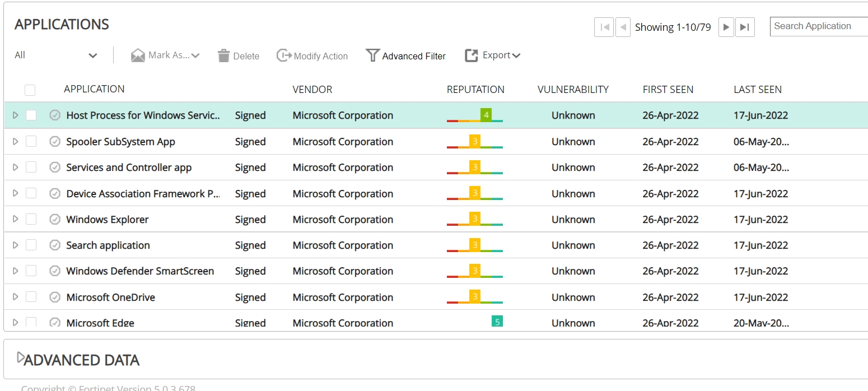Jump to the last page arrow
The image size is (868, 391).
(744, 27)
